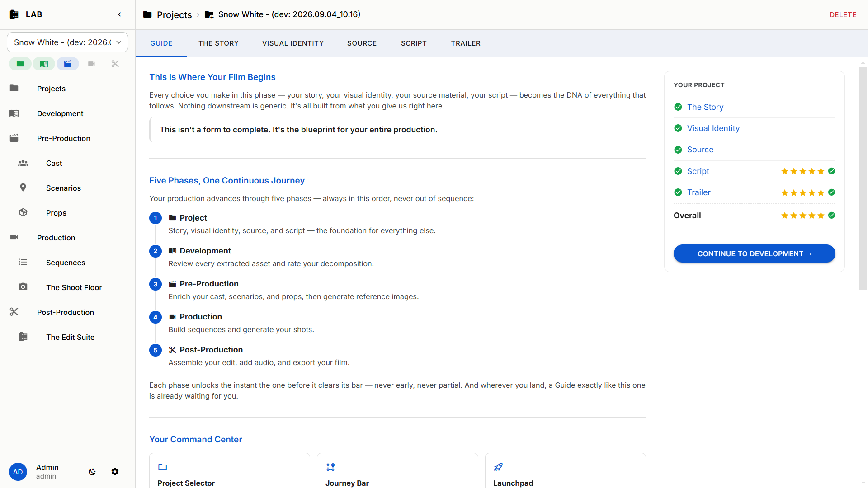Image resolution: width=868 pixels, height=488 pixels.
Task: Click the Scenarios location pin icon
Action: pyautogui.click(x=23, y=188)
